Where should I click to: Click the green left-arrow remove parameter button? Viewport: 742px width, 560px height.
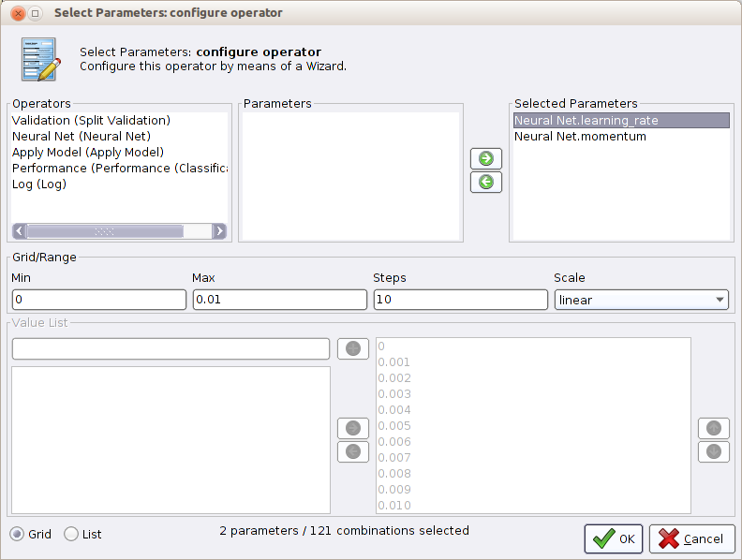click(x=485, y=182)
